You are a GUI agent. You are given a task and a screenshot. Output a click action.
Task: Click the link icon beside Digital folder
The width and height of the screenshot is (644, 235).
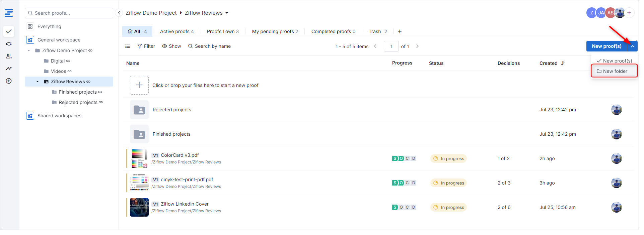click(68, 61)
